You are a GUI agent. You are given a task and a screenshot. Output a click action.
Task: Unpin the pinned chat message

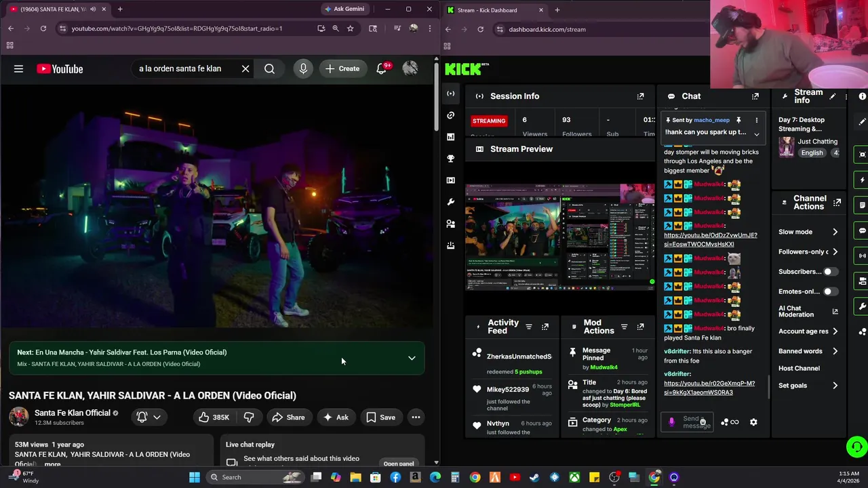[x=739, y=120]
